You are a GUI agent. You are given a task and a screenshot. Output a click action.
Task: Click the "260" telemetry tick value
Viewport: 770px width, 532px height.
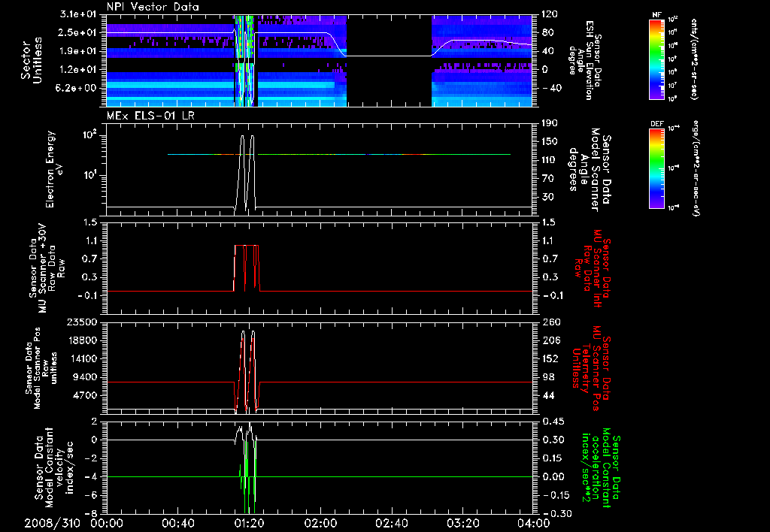click(x=550, y=322)
